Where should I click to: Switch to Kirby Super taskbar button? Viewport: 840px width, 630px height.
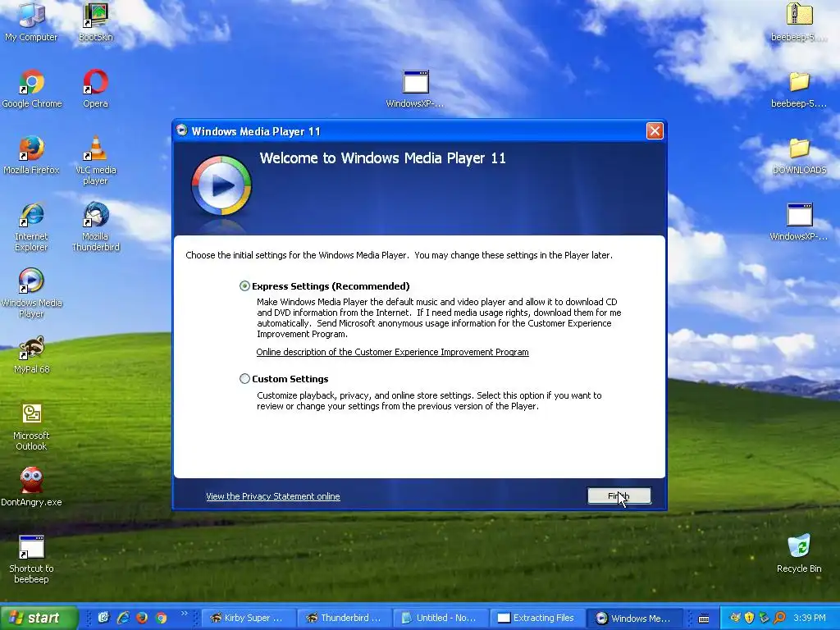click(x=249, y=618)
